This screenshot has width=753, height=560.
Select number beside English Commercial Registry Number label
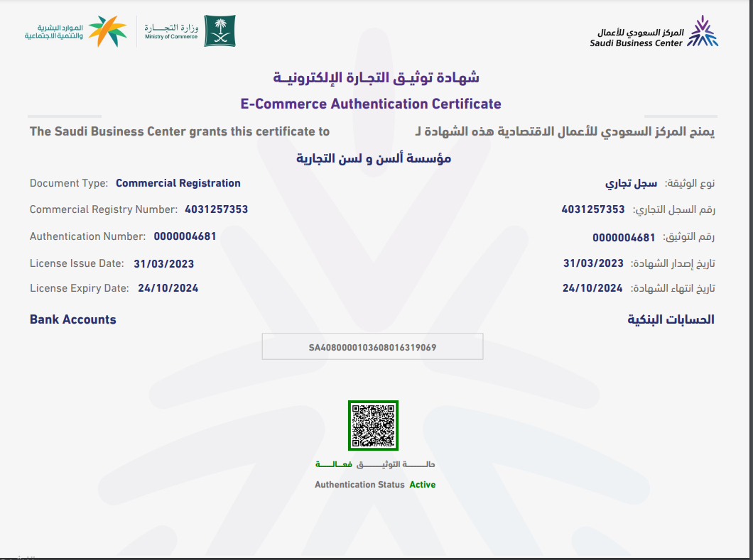[216, 209]
